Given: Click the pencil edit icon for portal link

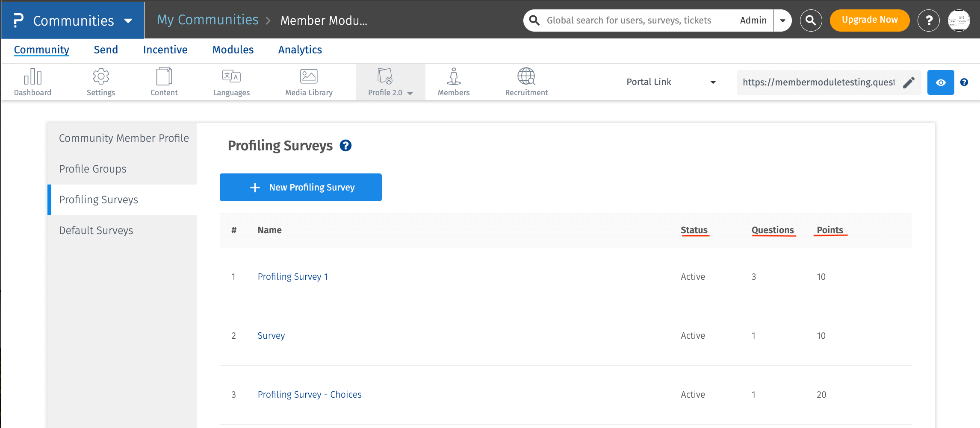Looking at the screenshot, I should [909, 82].
